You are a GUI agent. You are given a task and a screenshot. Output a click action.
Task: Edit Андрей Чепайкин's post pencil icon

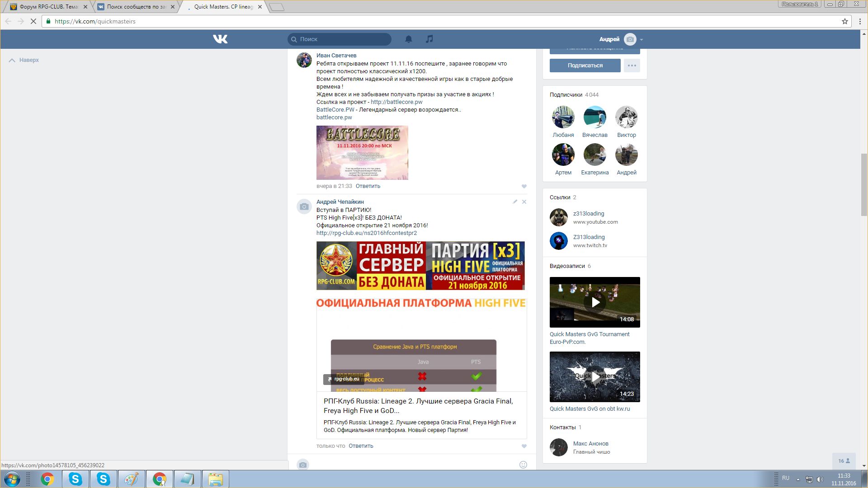515,202
